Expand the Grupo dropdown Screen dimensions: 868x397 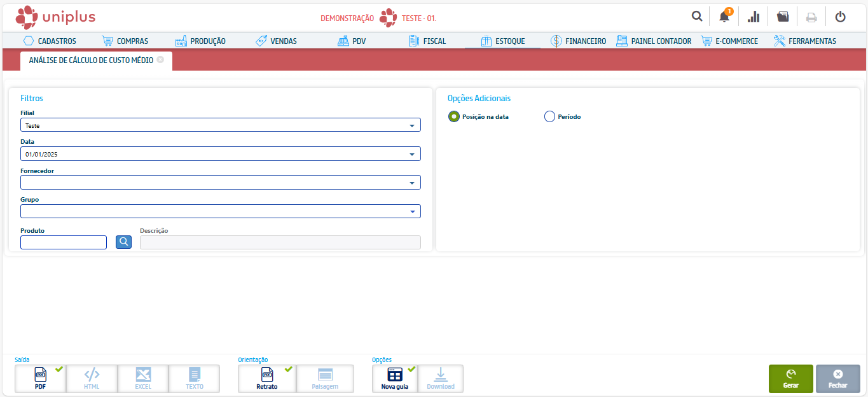tap(412, 212)
